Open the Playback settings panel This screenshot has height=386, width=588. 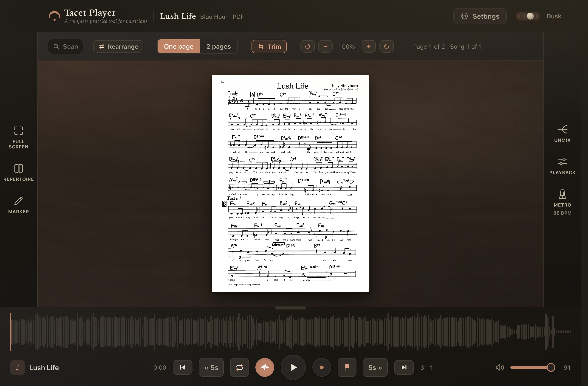pos(562,166)
